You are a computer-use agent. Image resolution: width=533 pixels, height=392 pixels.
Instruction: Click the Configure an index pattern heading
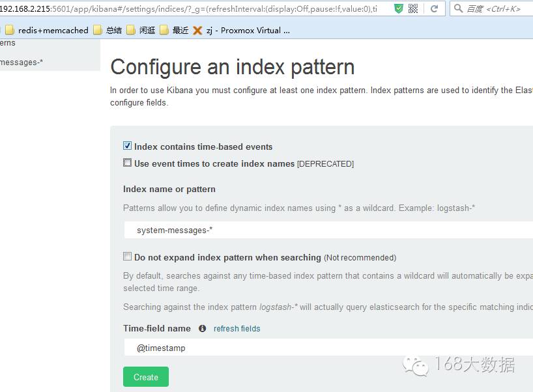point(233,67)
